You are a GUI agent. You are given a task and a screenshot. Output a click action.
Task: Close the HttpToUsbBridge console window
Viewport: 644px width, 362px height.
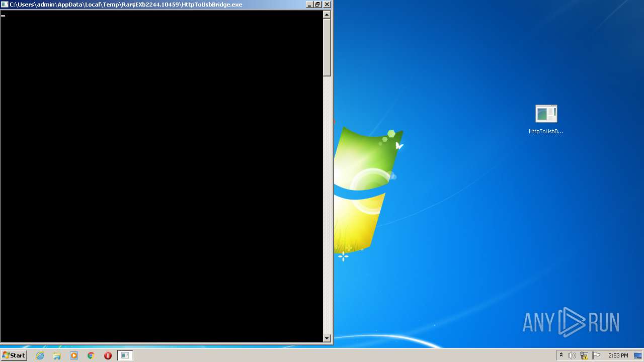click(x=327, y=5)
